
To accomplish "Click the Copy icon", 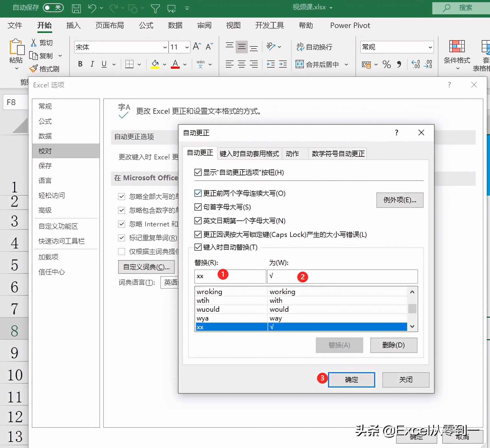I will 34,56.
